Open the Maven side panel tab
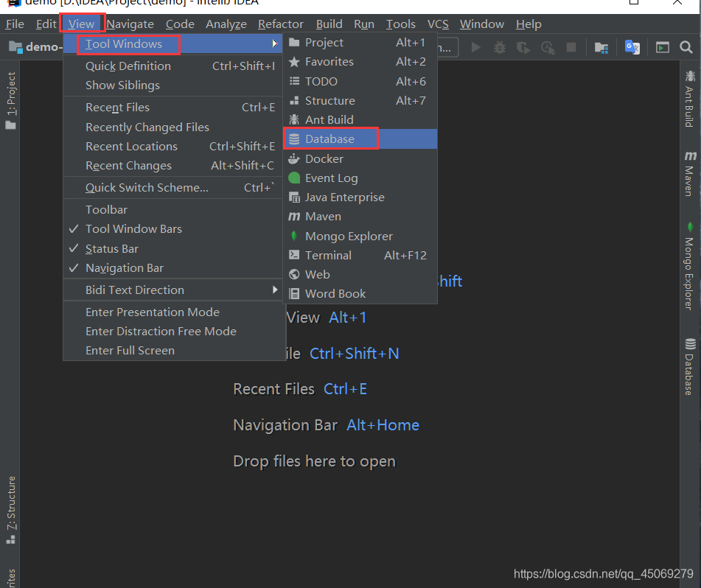Screen dimensions: 701x588 pos(690,173)
